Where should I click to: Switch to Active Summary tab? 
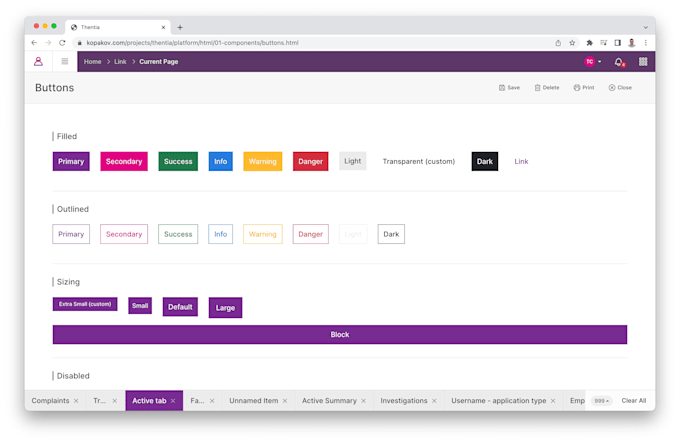(329, 401)
